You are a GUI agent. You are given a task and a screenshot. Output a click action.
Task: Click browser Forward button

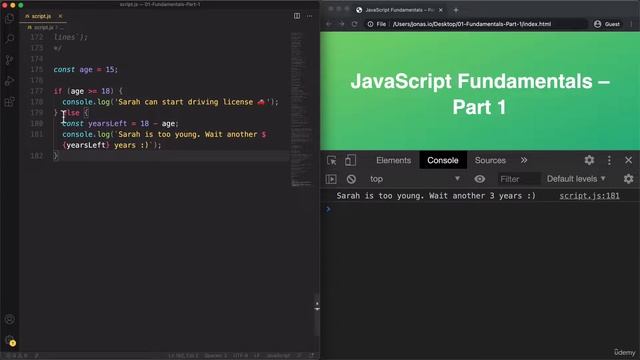[342, 24]
